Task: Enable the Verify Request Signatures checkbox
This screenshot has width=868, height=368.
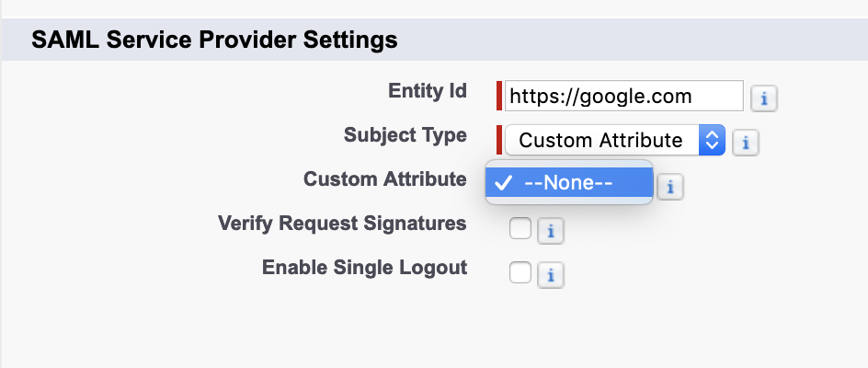Action: tap(520, 228)
